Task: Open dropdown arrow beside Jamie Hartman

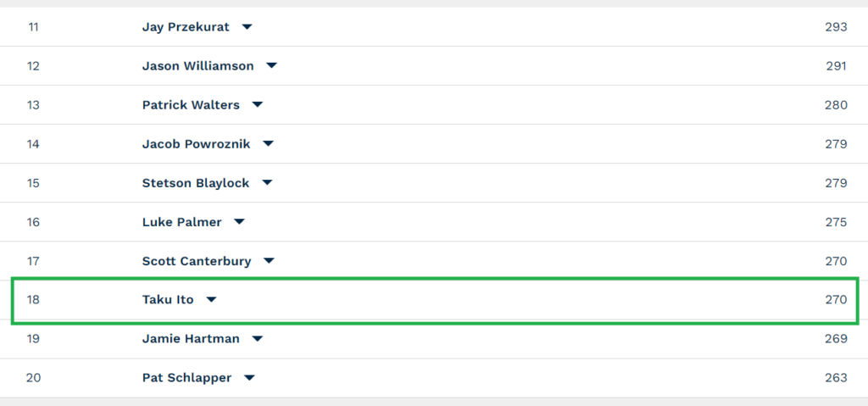Action: [x=258, y=338]
